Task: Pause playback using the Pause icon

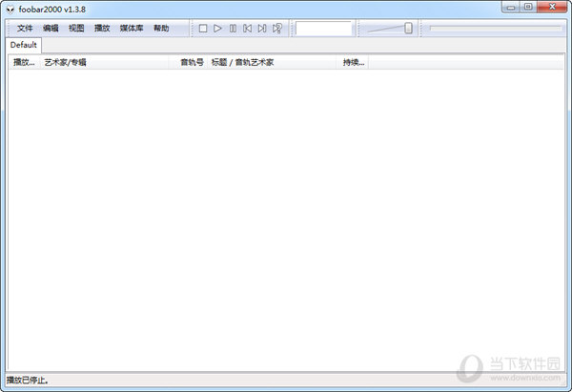Action: [x=233, y=29]
